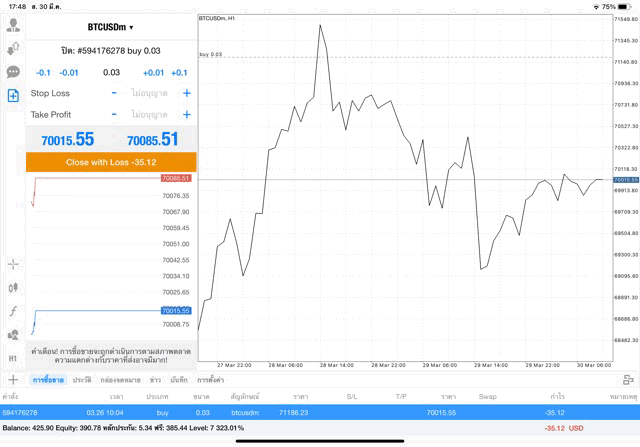Open the indicators f icon
Viewport: 640px width, 447px height.
[x=13, y=311]
